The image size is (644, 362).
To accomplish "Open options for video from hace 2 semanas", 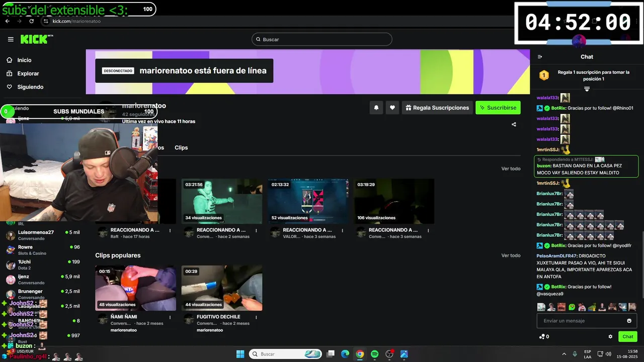I will [256, 230].
